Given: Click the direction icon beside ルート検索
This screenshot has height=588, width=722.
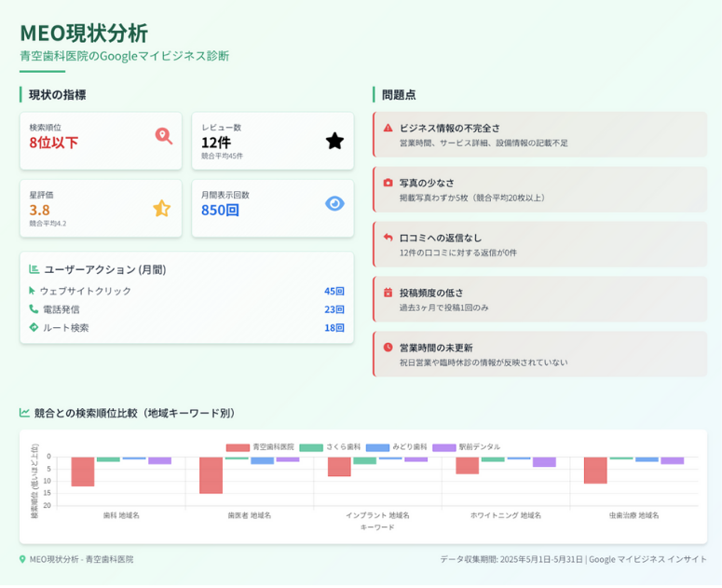Looking at the screenshot, I should 34,327.
